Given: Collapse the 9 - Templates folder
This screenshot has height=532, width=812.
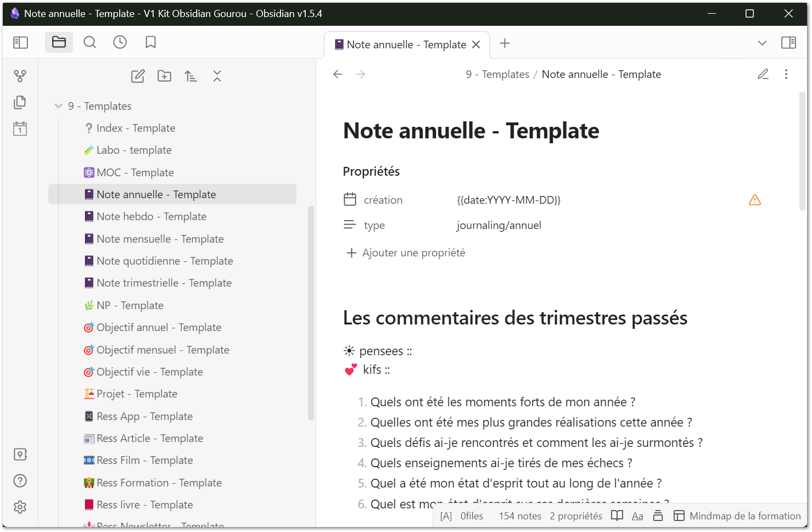Looking at the screenshot, I should pos(59,106).
